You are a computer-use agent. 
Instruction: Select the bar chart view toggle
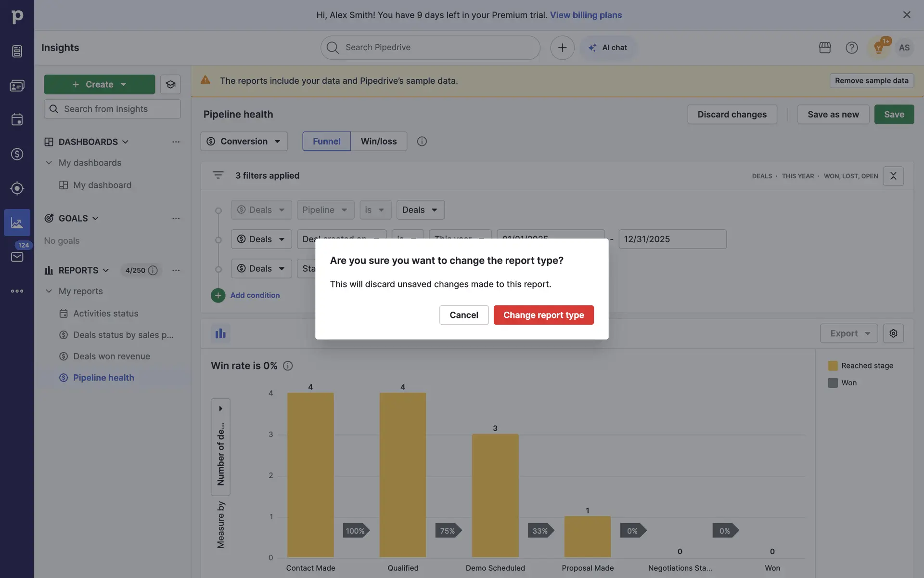pyautogui.click(x=220, y=333)
